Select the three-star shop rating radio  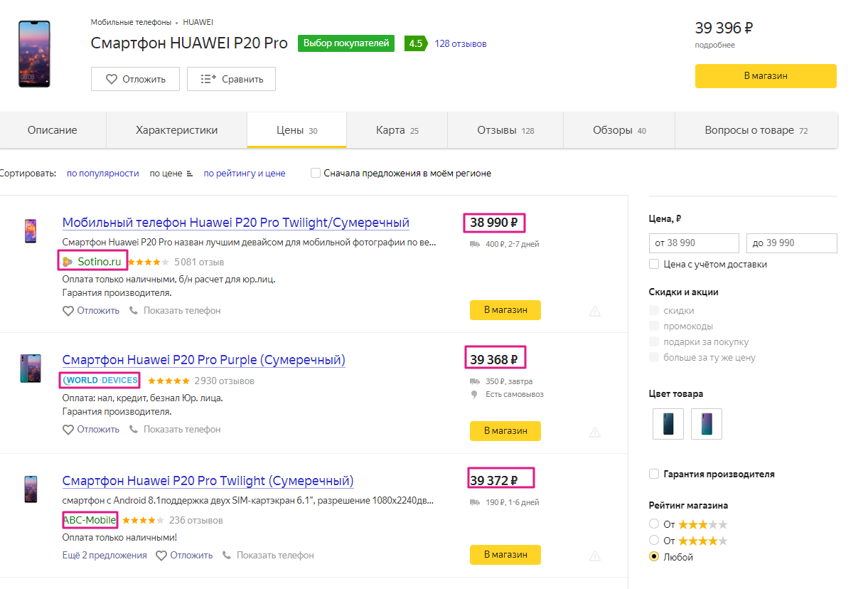[654, 524]
